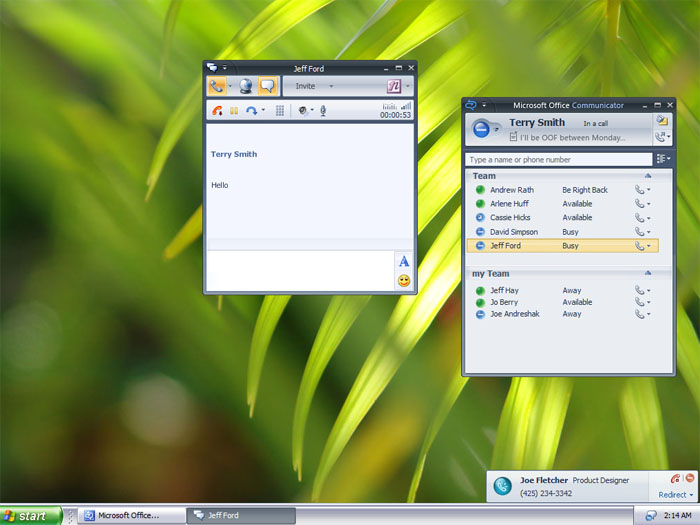Open the font formatting A icon
Image resolution: width=700 pixels, height=525 pixels.
click(404, 262)
